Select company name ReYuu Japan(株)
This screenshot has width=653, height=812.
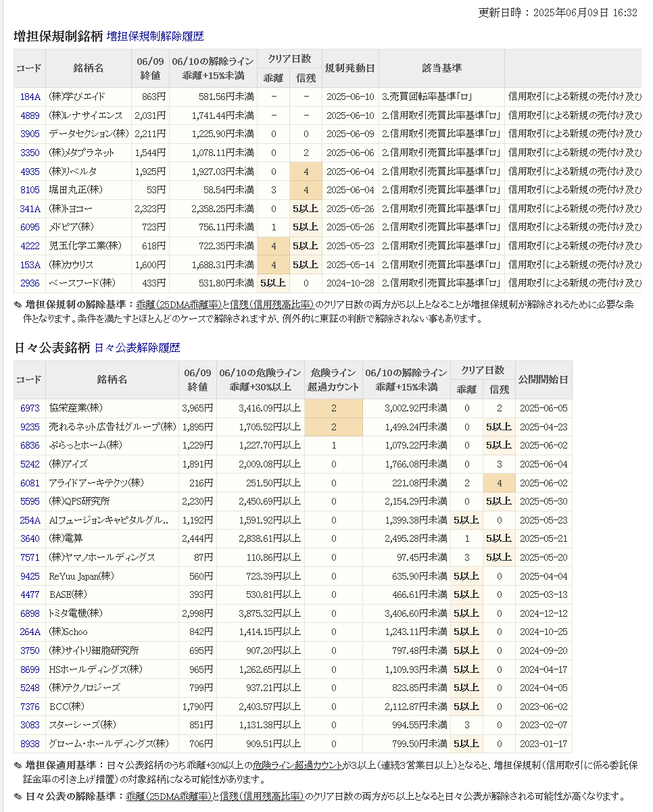click(81, 576)
